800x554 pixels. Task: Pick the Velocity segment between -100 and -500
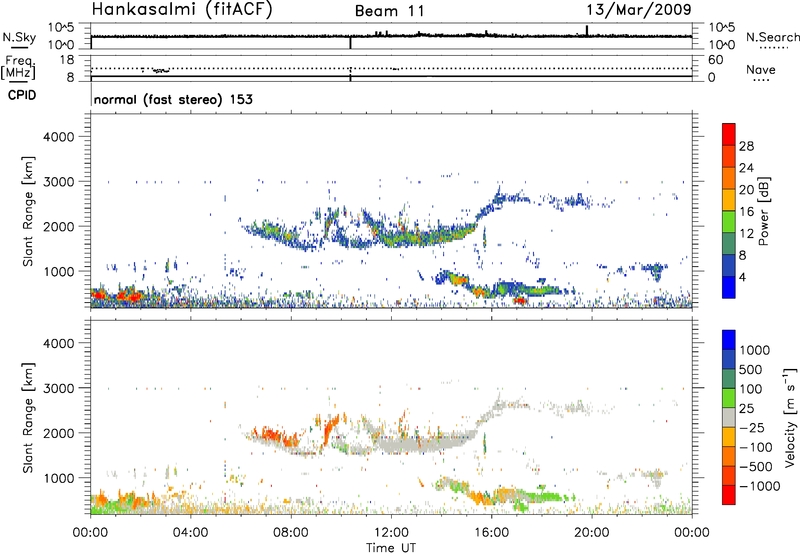tap(729, 456)
